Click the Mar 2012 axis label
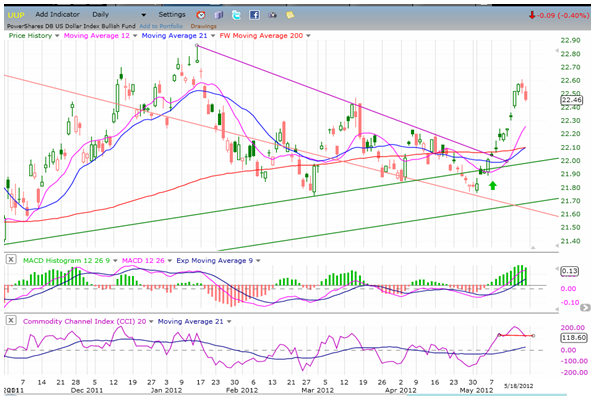The image size is (600, 402). pos(318,390)
